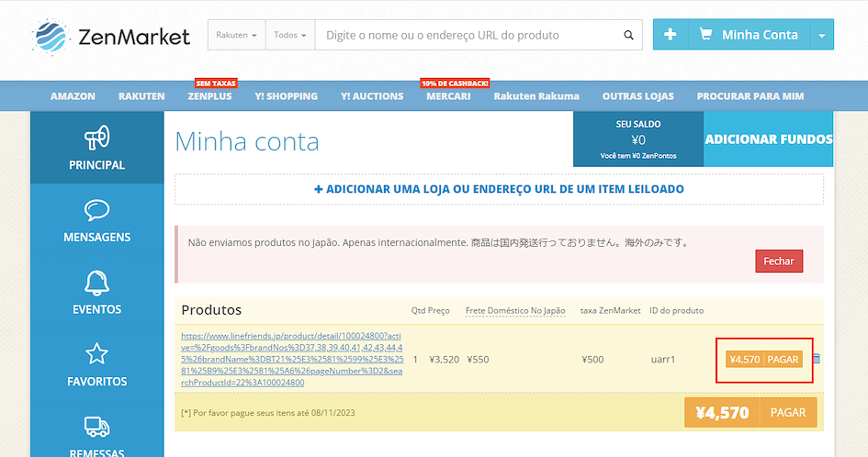The image size is (868, 457).
Task: Open Procurar Para Mim tab
Action: (750, 96)
